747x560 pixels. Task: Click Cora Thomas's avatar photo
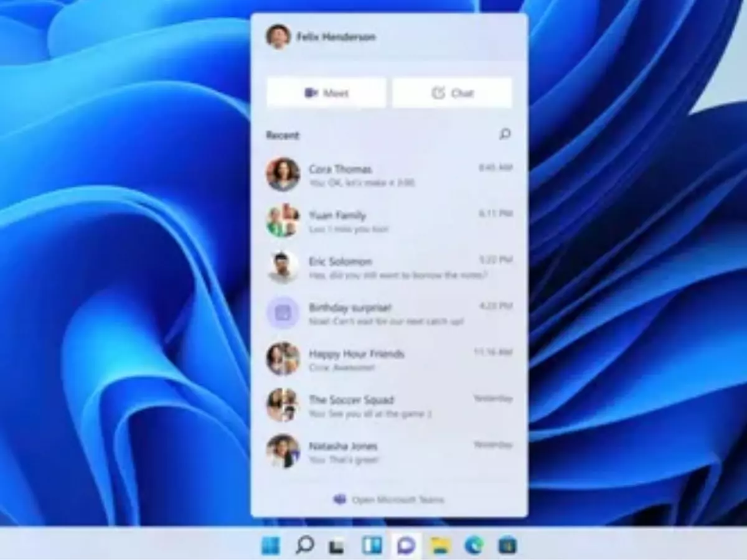click(283, 175)
